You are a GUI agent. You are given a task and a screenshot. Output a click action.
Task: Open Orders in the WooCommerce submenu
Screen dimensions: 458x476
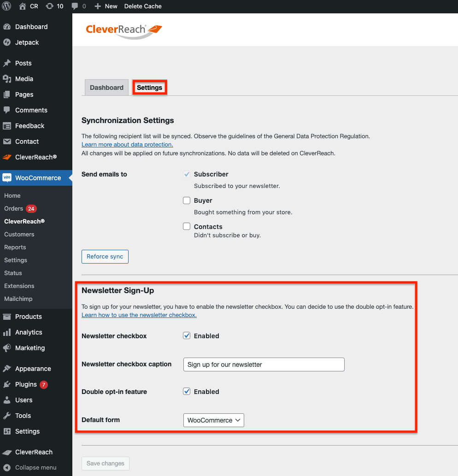pos(14,209)
